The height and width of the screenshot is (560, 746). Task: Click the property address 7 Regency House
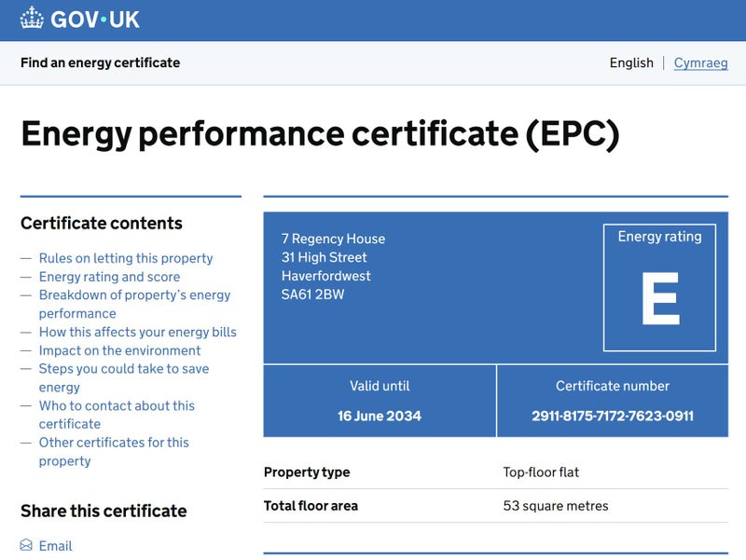point(333,239)
